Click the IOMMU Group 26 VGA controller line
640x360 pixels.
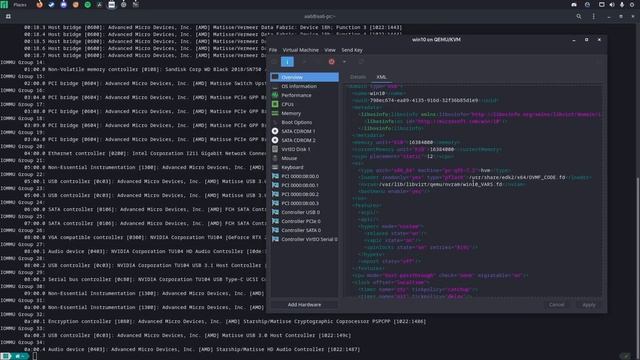click(x=144, y=237)
